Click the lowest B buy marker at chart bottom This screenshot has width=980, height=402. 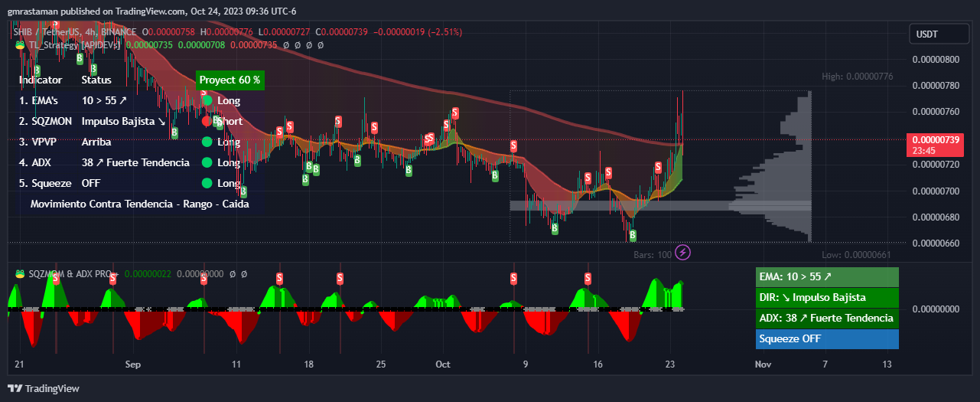(x=633, y=234)
